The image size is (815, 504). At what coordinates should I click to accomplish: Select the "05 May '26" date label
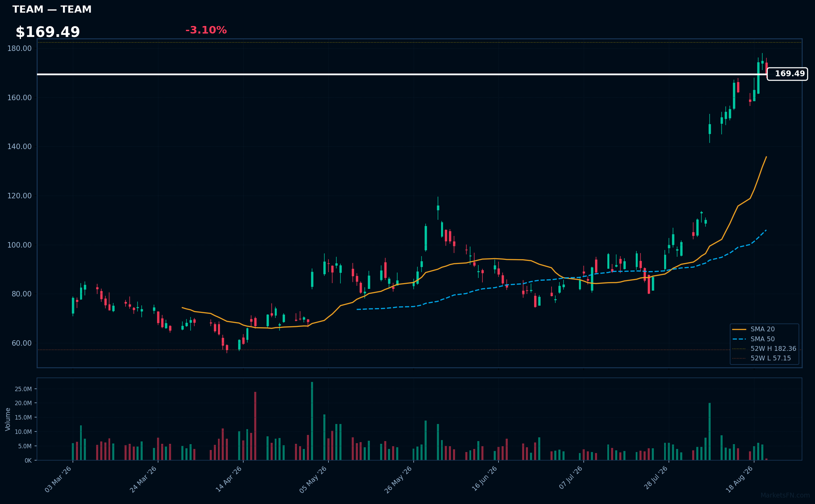pos(313,479)
